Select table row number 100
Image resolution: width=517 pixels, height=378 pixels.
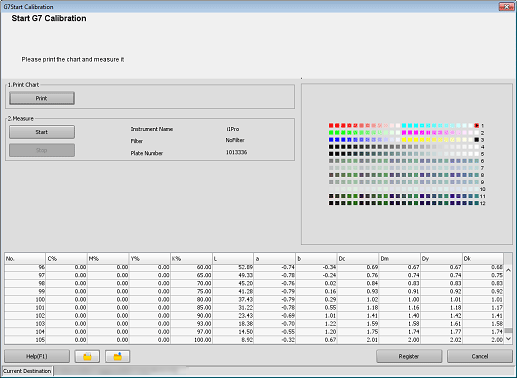(x=254, y=300)
